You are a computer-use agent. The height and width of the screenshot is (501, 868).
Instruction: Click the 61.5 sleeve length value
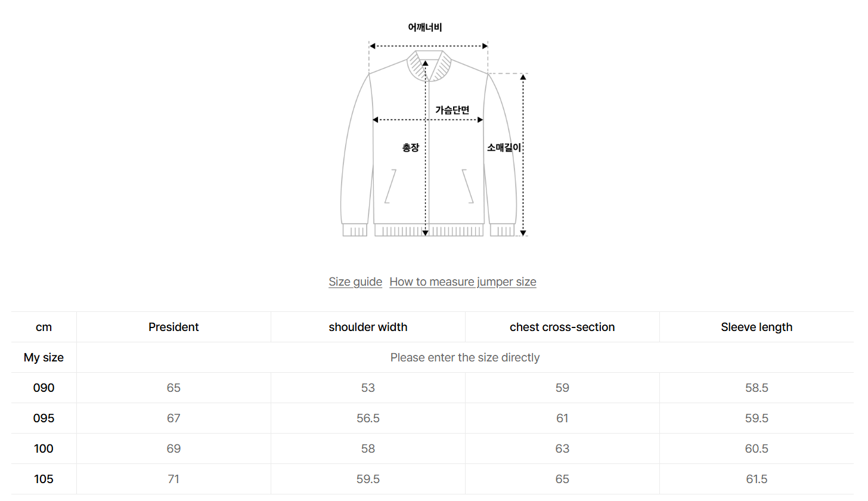coord(757,480)
